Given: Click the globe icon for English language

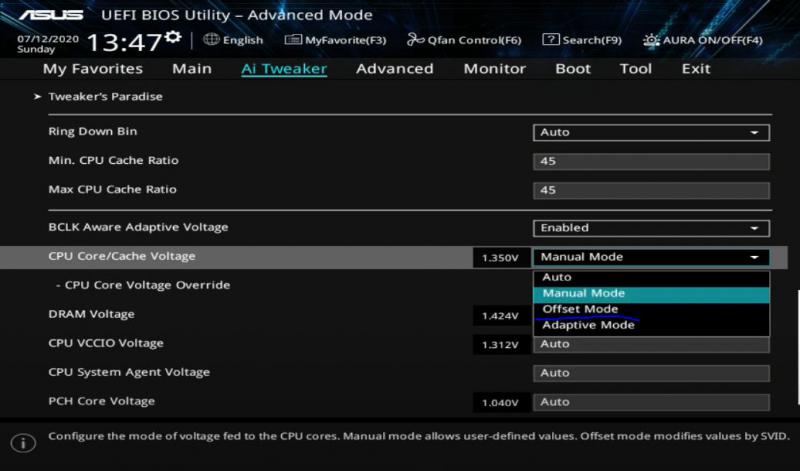Looking at the screenshot, I should (211, 40).
